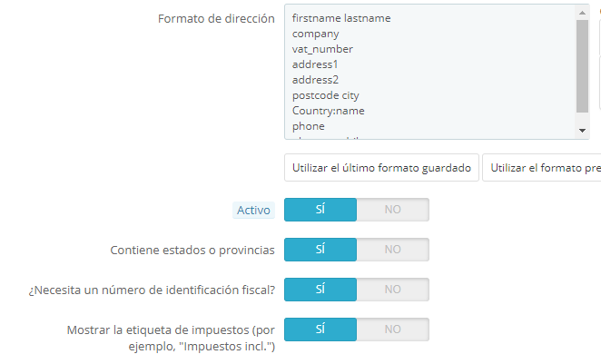601x364 pixels.
Task: Click the company line in address format
Action: point(316,34)
